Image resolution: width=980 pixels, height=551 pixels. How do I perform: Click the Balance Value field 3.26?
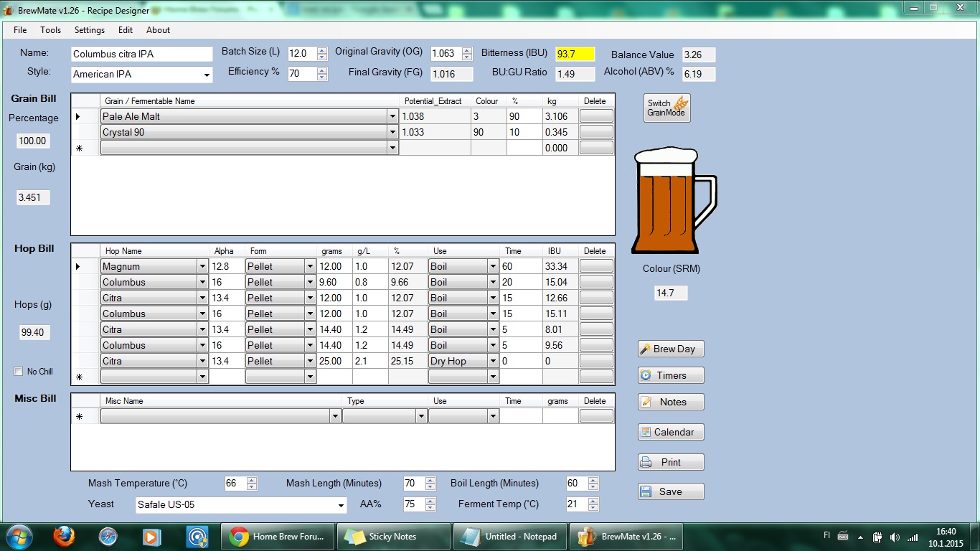[699, 55]
